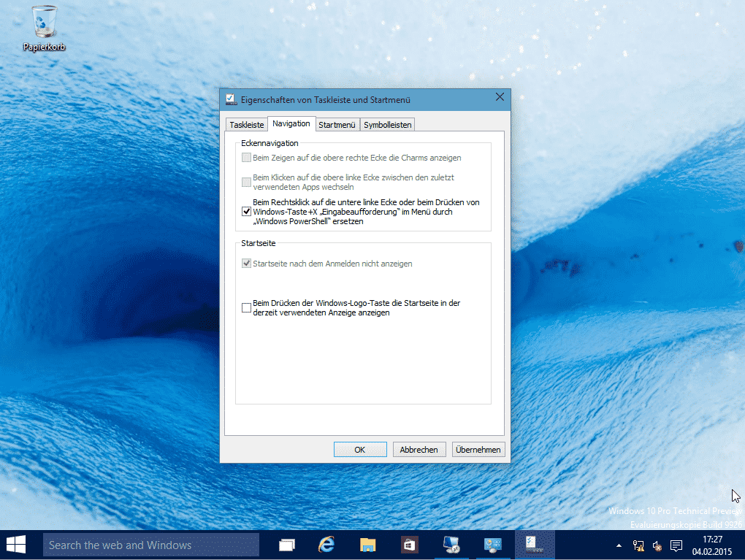Open File Explorer from the taskbar
Screen dimensions: 745x560
pos(367,545)
